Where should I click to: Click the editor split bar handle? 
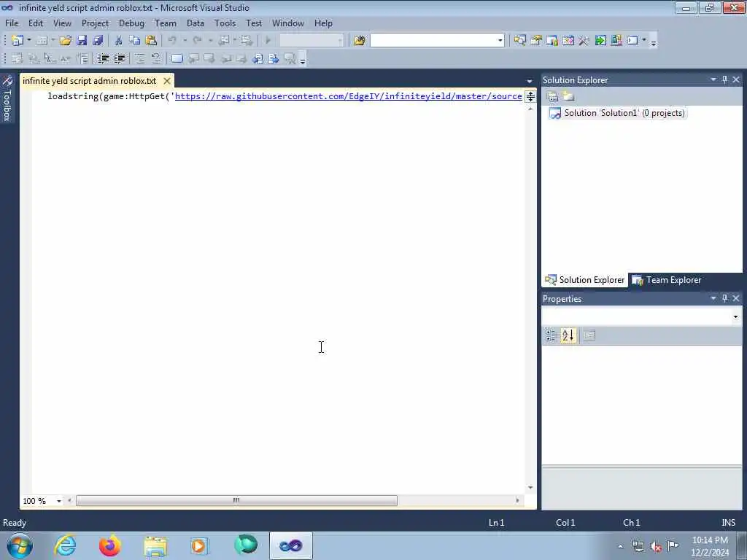530,97
